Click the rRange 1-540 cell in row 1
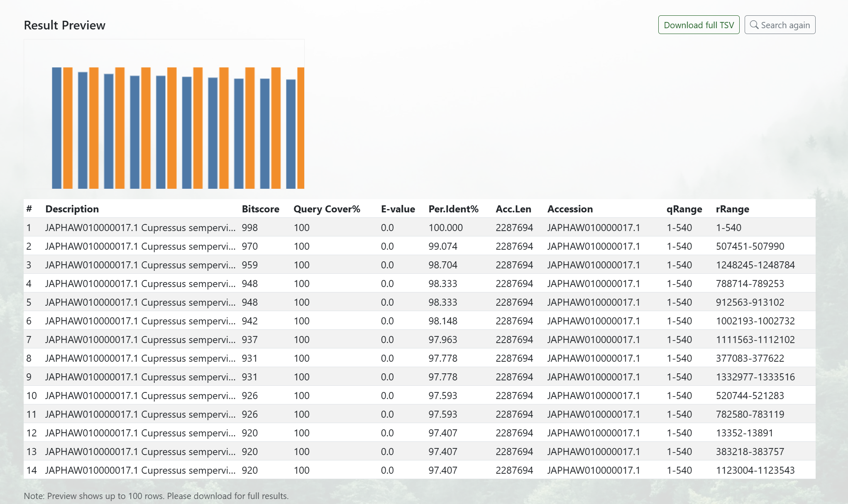The width and height of the screenshot is (848, 504). tap(728, 228)
